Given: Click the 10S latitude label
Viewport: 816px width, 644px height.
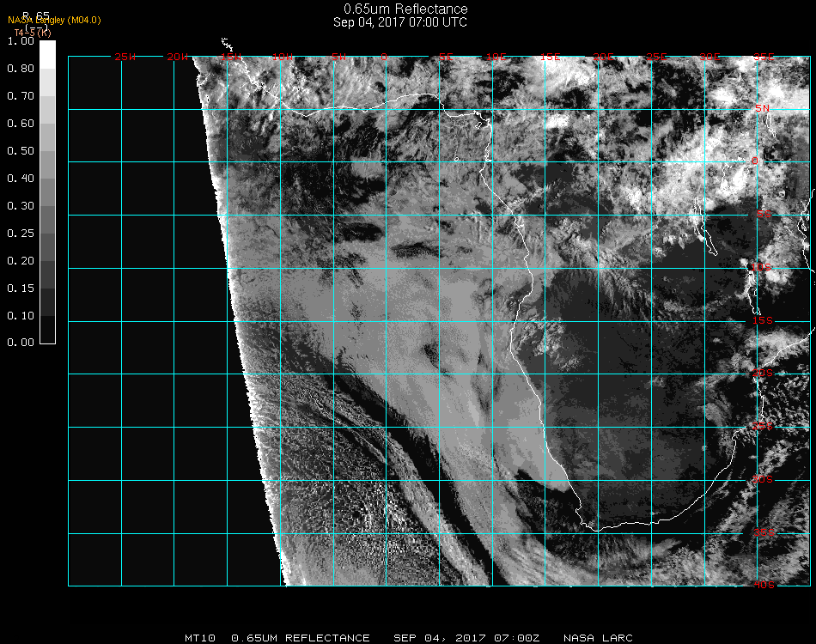Looking at the screenshot, I should (761, 267).
